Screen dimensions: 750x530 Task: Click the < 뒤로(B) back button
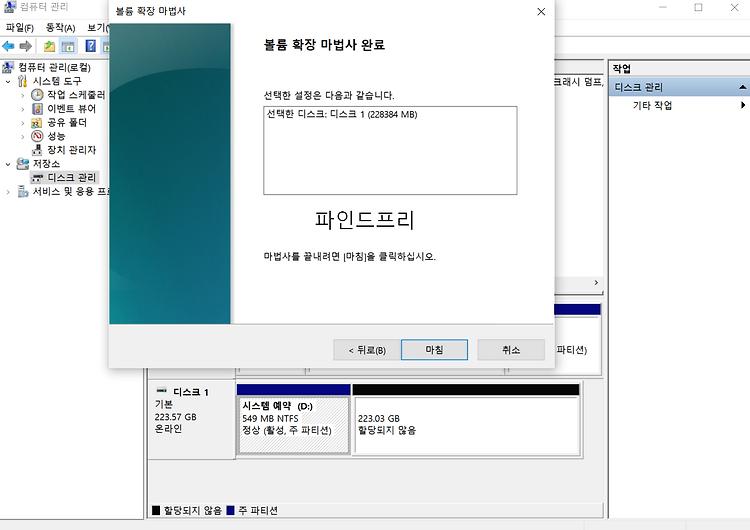pos(367,350)
